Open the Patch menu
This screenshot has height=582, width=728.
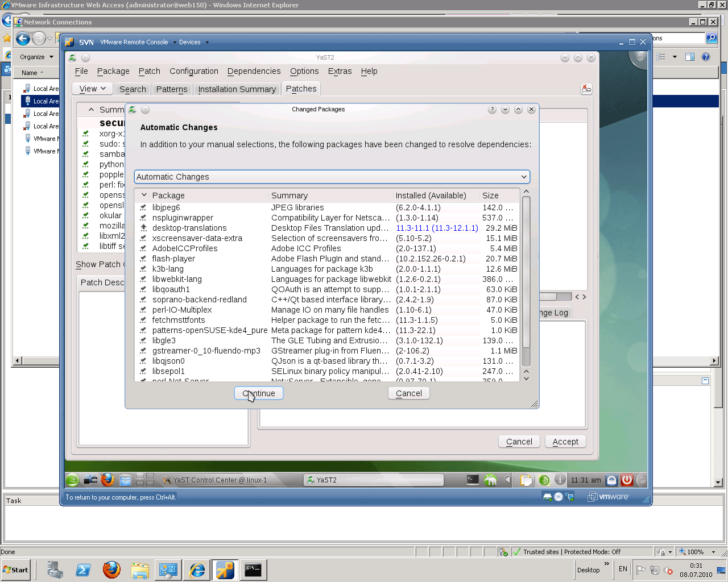[x=150, y=71]
